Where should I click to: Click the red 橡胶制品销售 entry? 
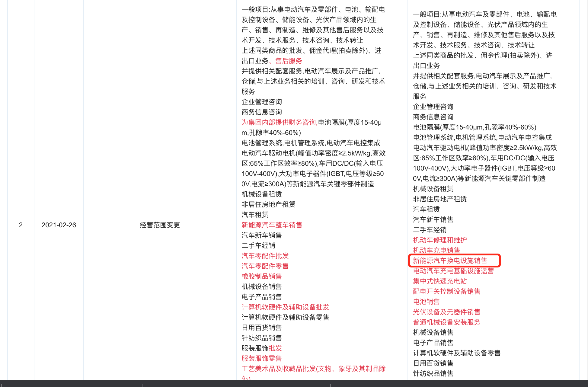pos(262,276)
